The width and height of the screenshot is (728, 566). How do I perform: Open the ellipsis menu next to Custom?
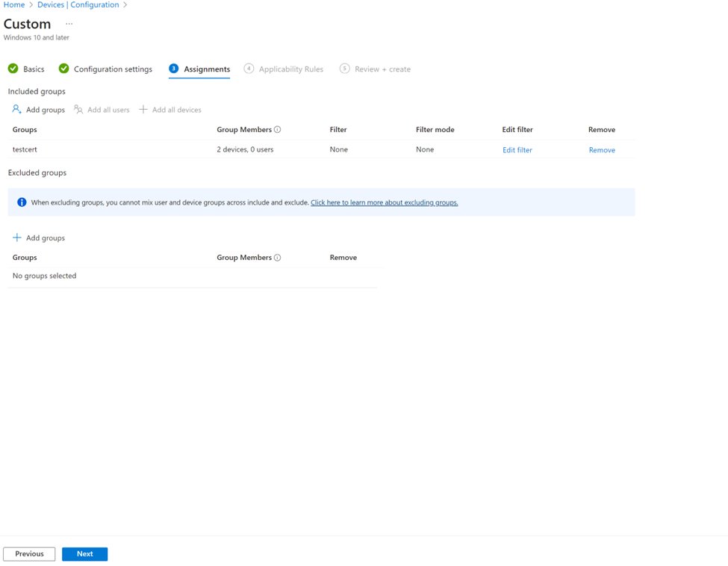point(69,24)
